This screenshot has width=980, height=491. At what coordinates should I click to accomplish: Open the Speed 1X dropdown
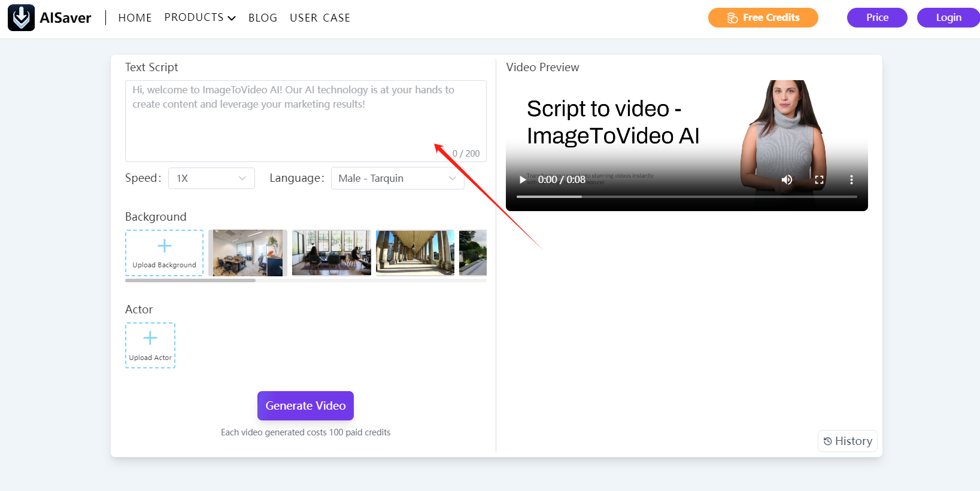point(211,178)
